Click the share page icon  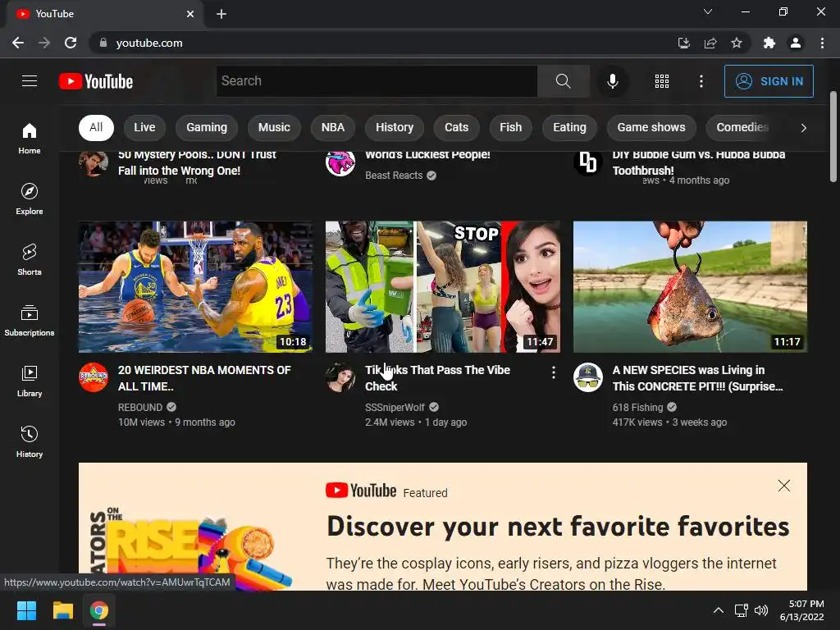click(x=710, y=43)
